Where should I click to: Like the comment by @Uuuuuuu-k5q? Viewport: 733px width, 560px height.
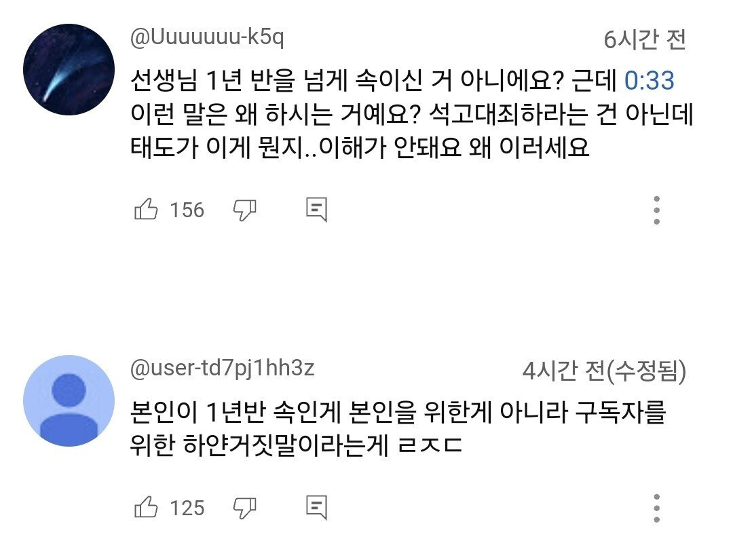[146, 210]
